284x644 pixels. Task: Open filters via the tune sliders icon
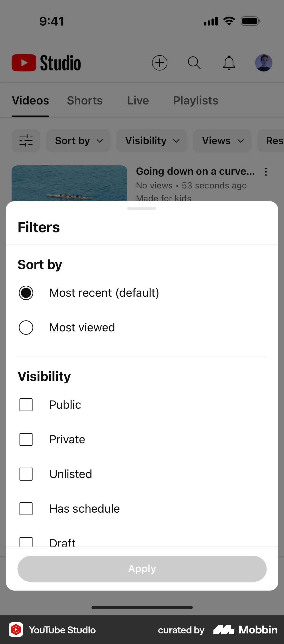coord(26,141)
